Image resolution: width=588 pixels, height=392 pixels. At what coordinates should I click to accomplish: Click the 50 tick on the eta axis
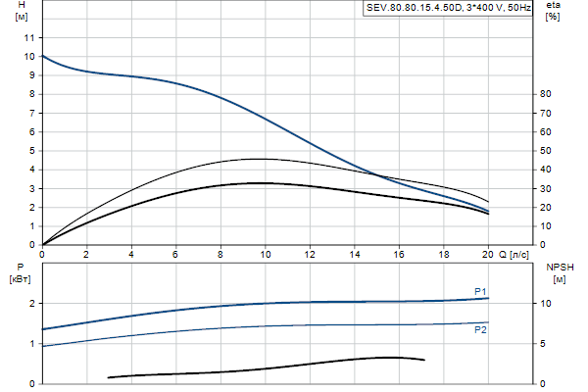[x=546, y=151]
